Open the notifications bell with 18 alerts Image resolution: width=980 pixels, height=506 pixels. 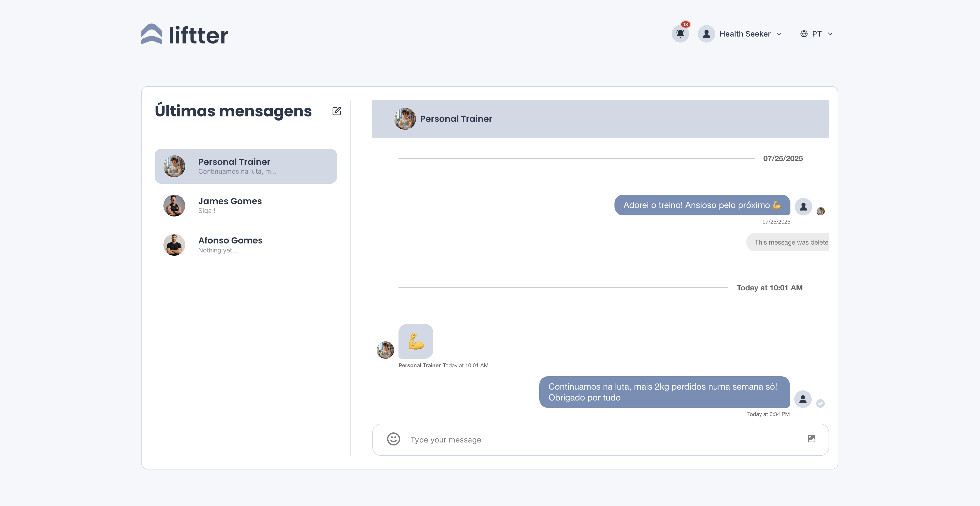[681, 34]
